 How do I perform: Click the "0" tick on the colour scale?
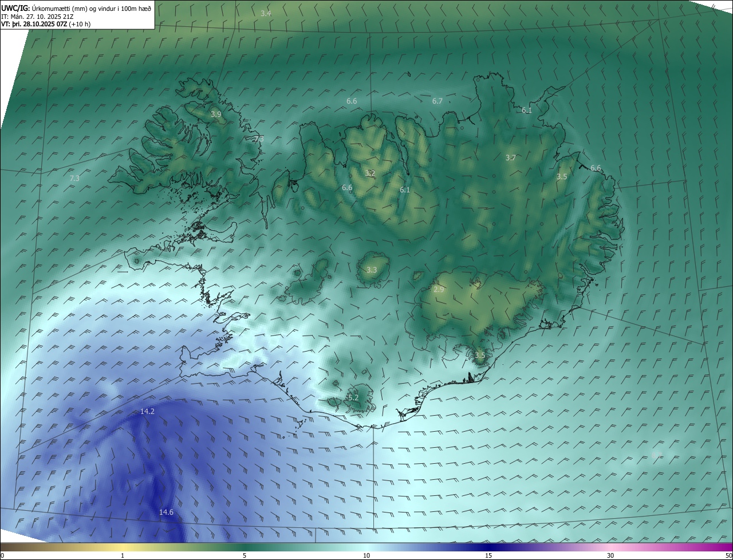(x=2, y=555)
